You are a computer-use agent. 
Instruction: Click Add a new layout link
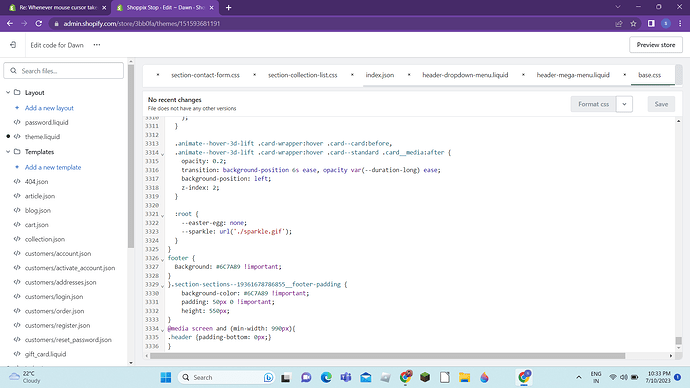(x=49, y=108)
